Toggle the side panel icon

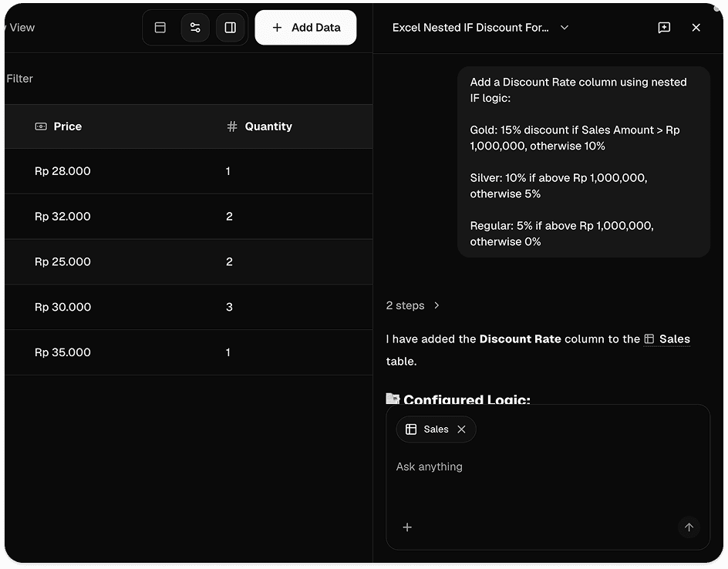click(x=231, y=28)
